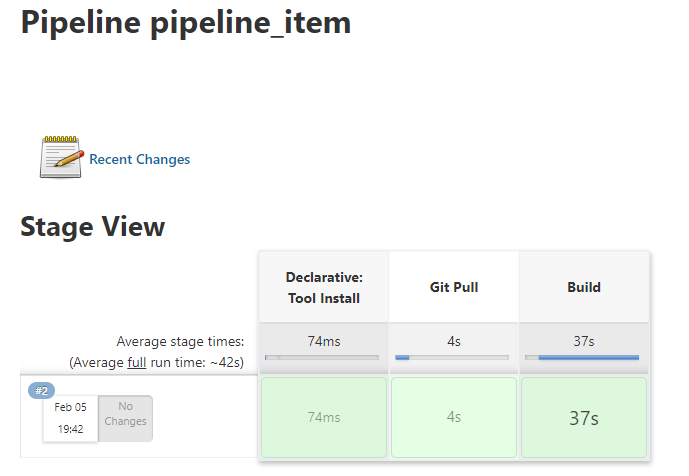Click the Build column header

coord(584,287)
